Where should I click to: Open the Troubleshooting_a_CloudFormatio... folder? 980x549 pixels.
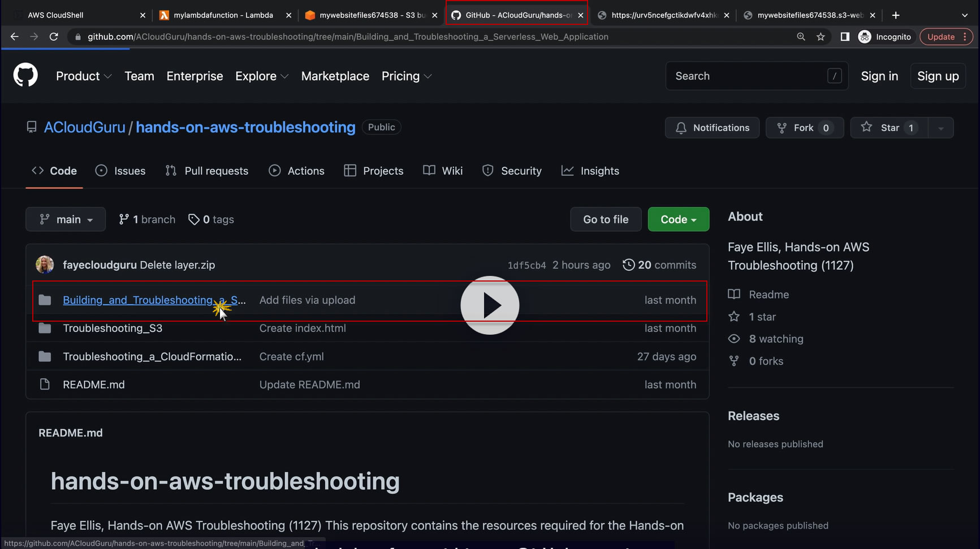pos(152,357)
